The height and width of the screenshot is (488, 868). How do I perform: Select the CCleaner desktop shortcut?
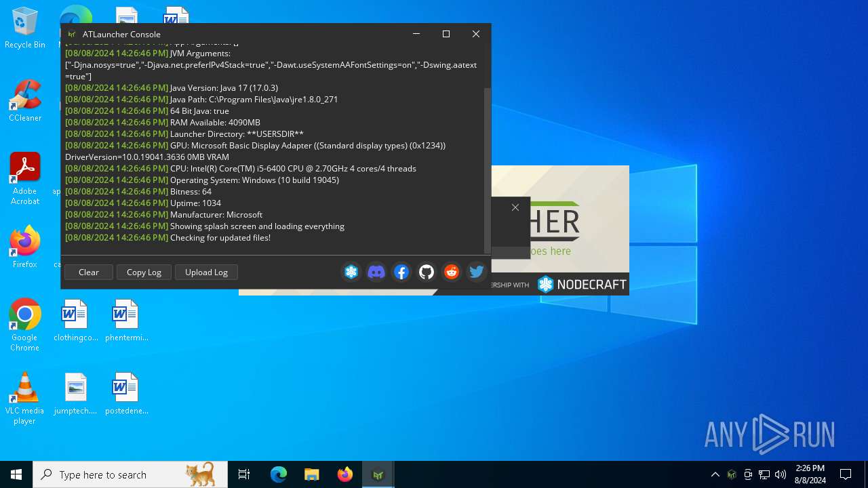(25, 101)
